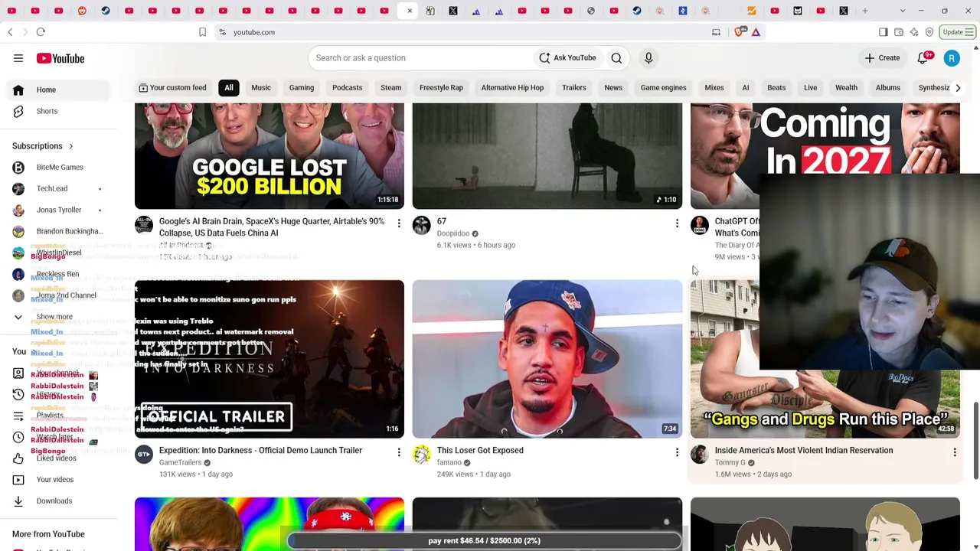Open the Brave Shields lion icon
The height and width of the screenshot is (551, 980).
click(x=739, y=32)
